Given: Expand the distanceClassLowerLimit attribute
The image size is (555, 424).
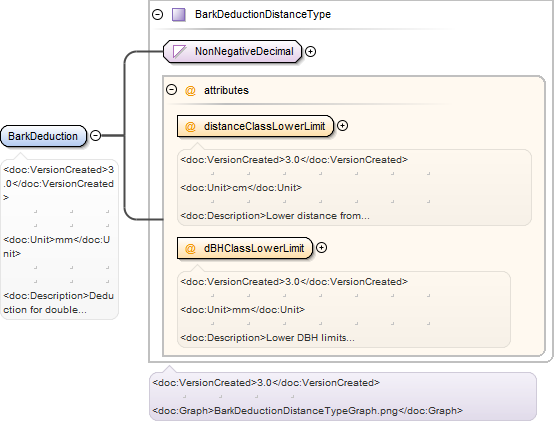Looking at the screenshot, I should [342, 126].
